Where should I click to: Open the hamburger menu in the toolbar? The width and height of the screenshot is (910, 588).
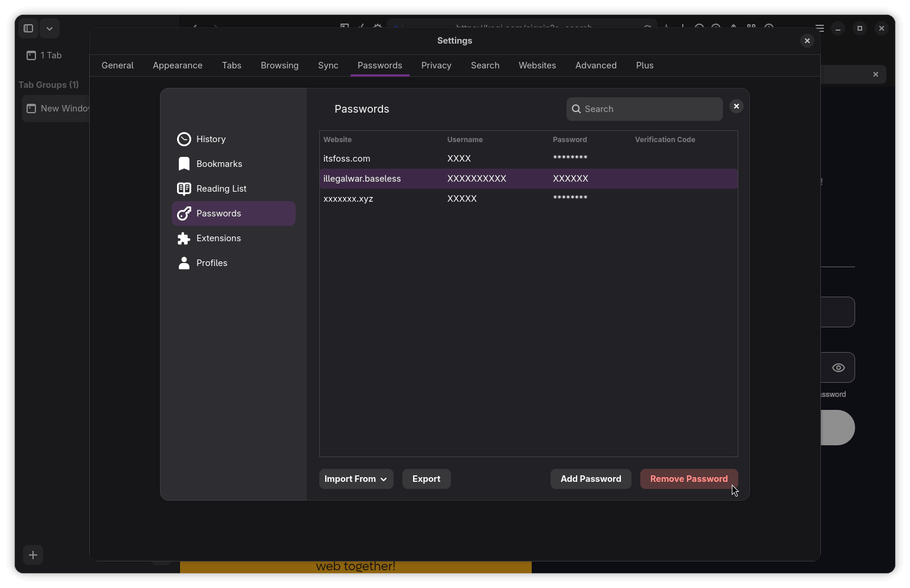point(819,28)
